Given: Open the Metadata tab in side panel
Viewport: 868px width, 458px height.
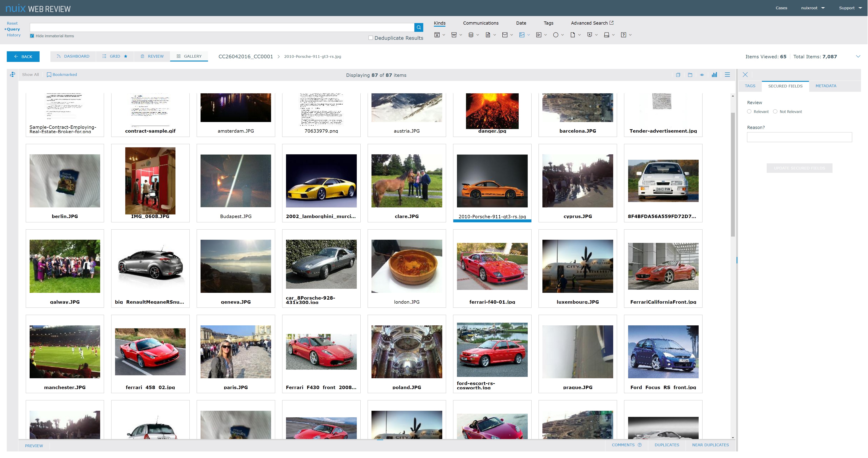Looking at the screenshot, I should tap(825, 86).
